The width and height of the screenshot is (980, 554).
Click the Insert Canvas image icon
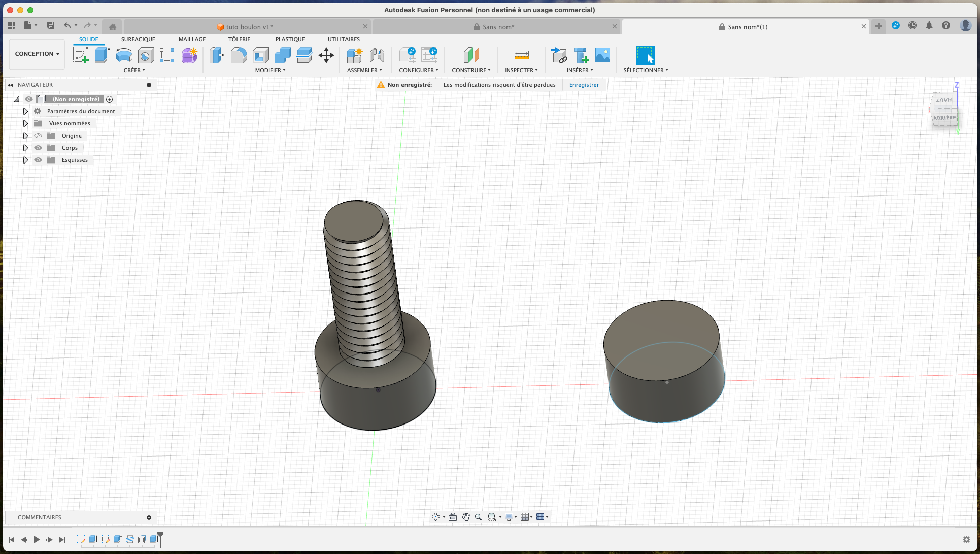(x=602, y=55)
